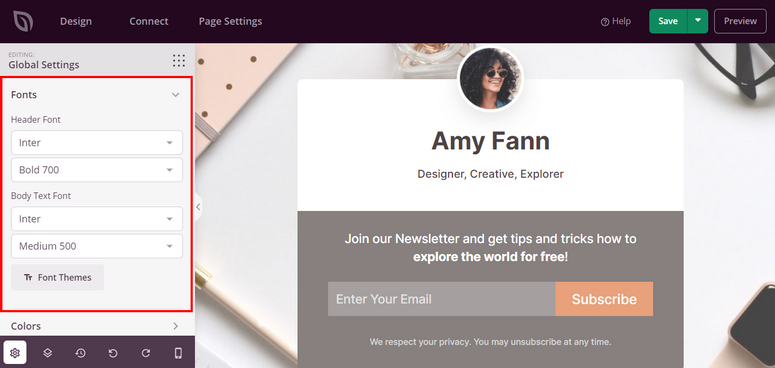This screenshot has height=368, width=775.
Task: Open the Medium 500 weight dropdown
Action: [x=97, y=246]
